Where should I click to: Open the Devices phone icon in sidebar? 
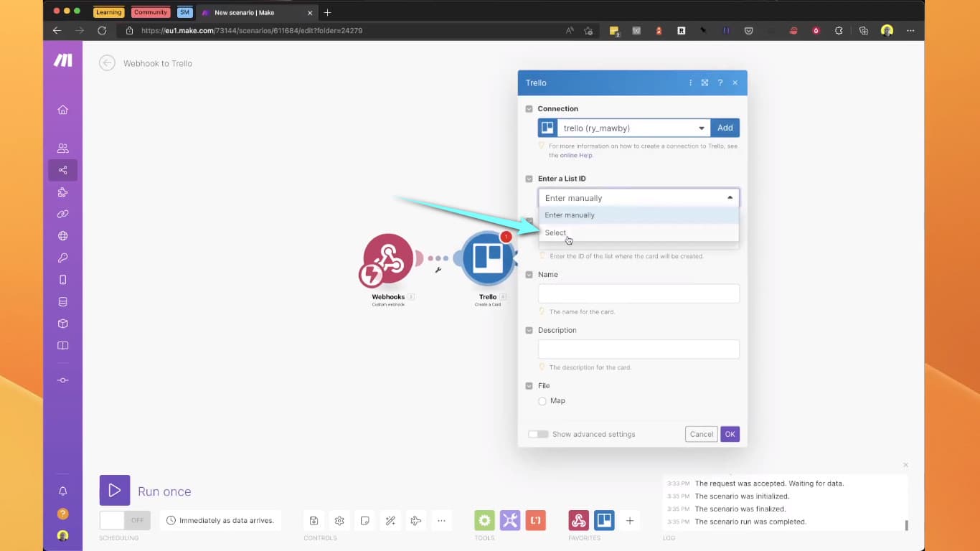coord(62,280)
